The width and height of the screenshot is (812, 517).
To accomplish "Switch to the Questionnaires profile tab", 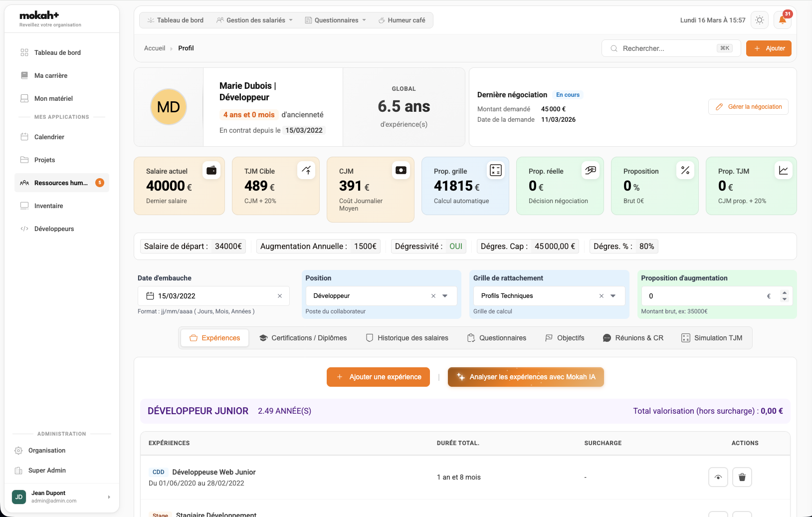I will click(497, 338).
